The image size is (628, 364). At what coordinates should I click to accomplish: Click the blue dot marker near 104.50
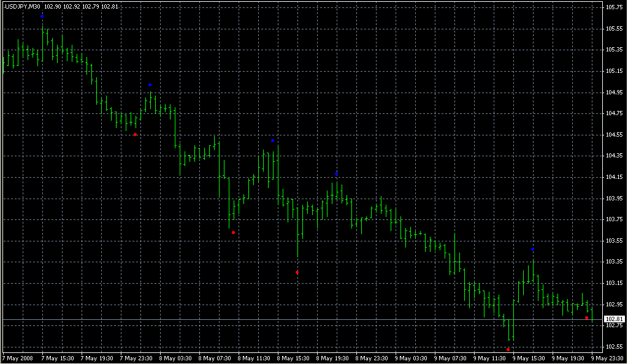(273, 141)
